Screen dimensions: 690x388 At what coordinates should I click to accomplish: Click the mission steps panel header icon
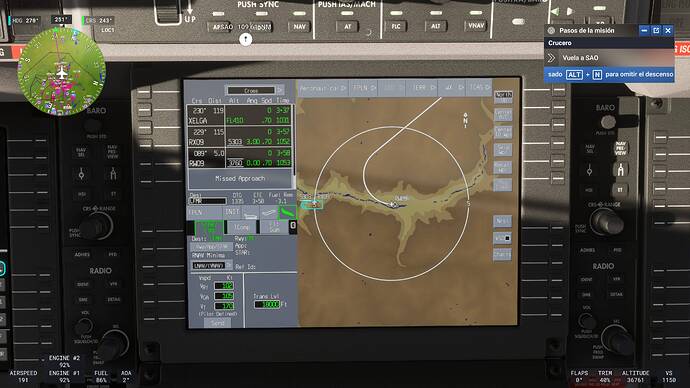point(551,30)
